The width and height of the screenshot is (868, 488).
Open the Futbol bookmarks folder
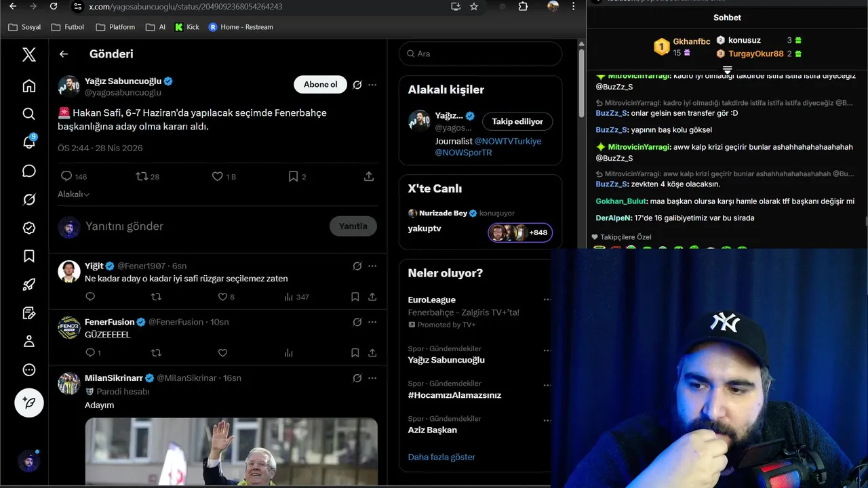coord(67,27)
